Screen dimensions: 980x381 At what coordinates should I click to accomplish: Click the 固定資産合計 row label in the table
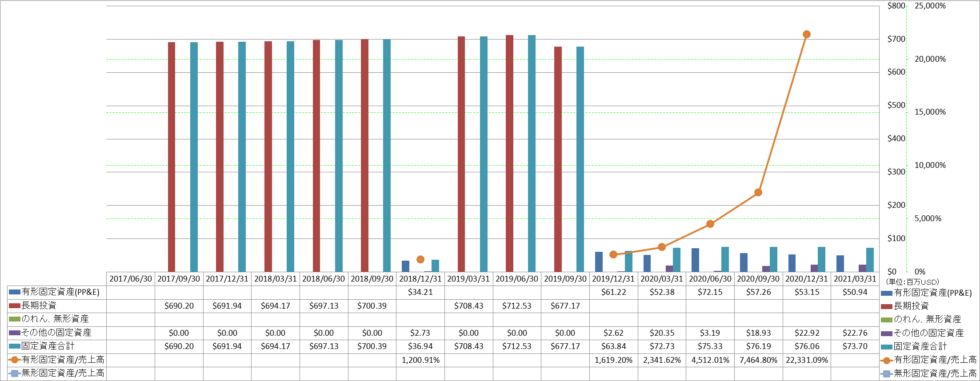coord(48,346)
